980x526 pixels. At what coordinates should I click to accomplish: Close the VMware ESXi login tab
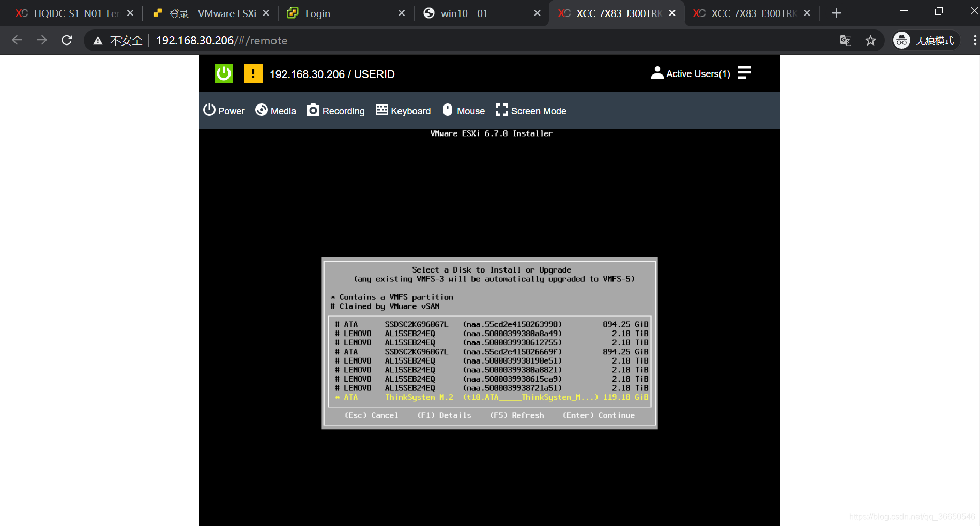(x=266, y=13)
